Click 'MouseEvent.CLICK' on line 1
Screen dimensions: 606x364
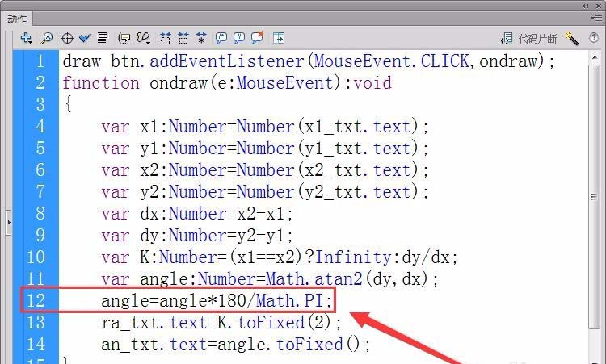click(392, 61)
